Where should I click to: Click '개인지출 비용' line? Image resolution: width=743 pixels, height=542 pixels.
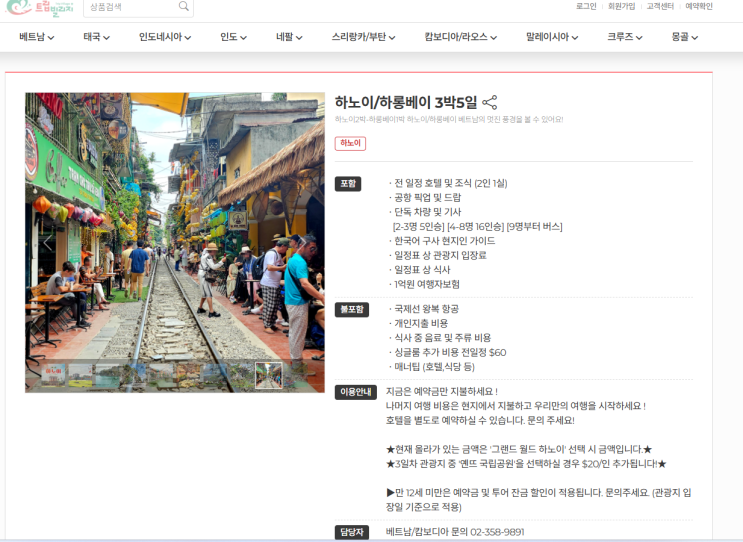pyautogui.click(x=418, y=323)
